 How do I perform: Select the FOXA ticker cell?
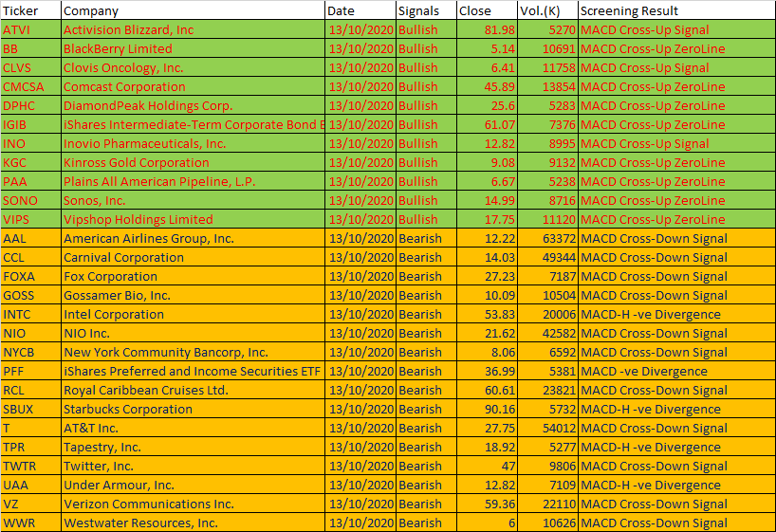30,276
